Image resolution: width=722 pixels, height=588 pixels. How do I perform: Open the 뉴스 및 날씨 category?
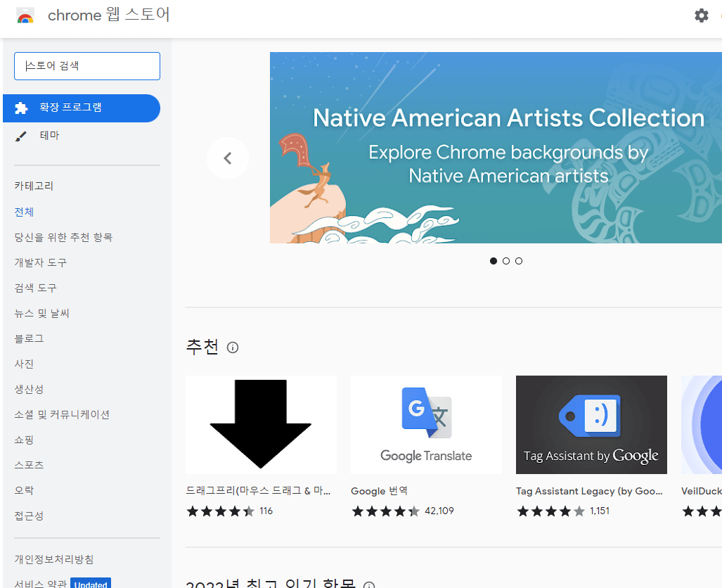point(42,314)
